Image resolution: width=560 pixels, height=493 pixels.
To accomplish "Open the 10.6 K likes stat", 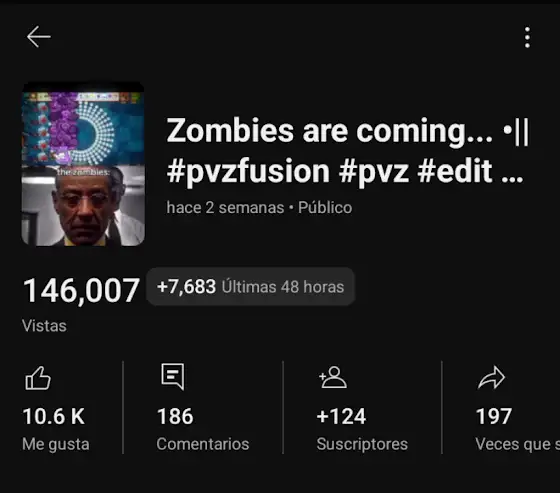I will [x=54, y=417].
